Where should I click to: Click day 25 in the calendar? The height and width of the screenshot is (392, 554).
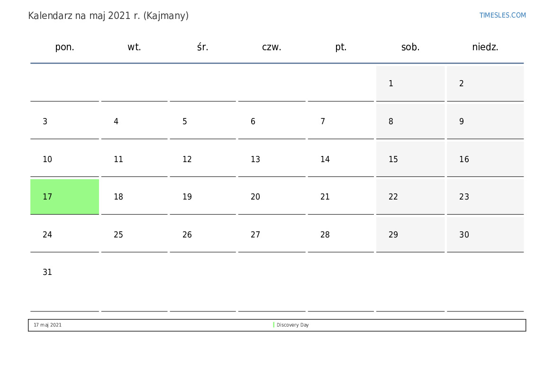pos(134,234)
